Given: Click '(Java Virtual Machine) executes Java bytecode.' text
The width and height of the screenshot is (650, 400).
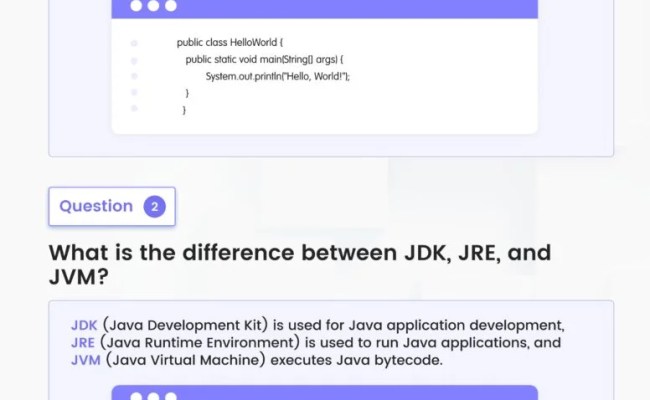Looking at the screenshot, I should pos(274,360).
